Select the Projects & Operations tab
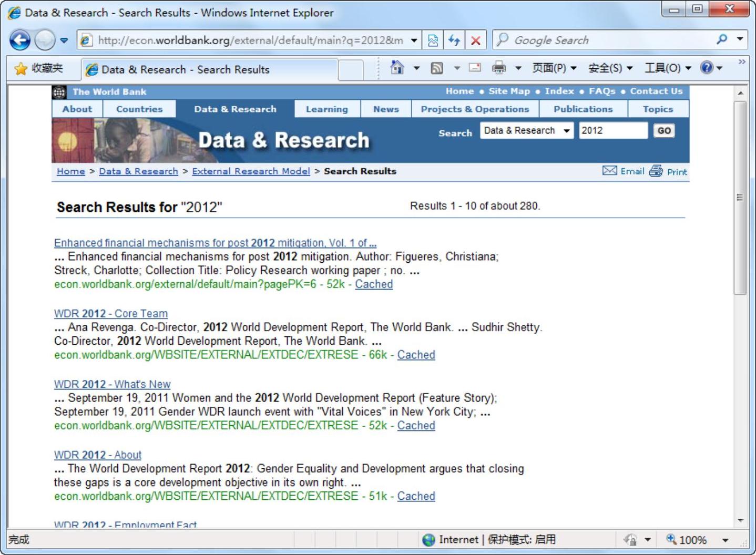The height and width of the screenshot is (555, 756). [x=475, y=109]
